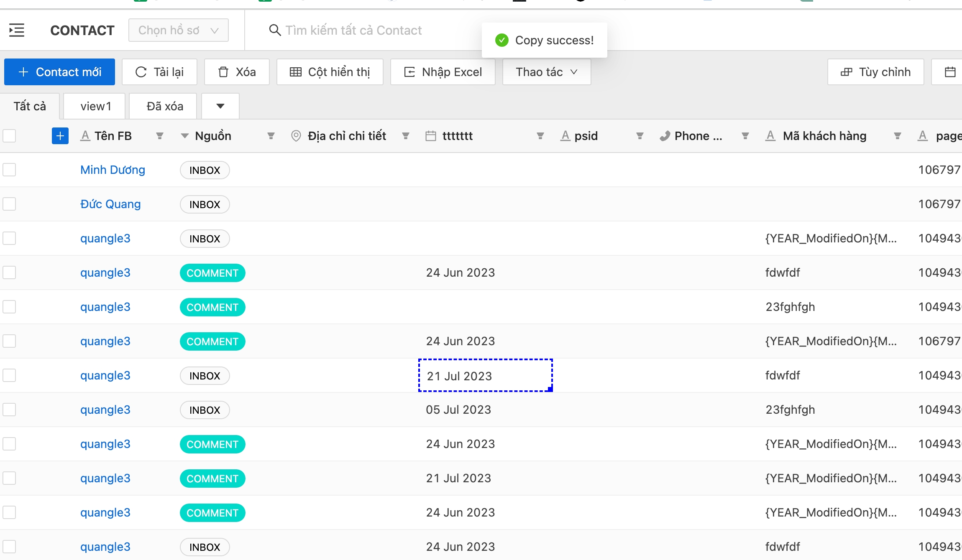The image size is (962, 560).
Task: Check the Đức Quang row checkbox
Action: (x=9, y=204)
